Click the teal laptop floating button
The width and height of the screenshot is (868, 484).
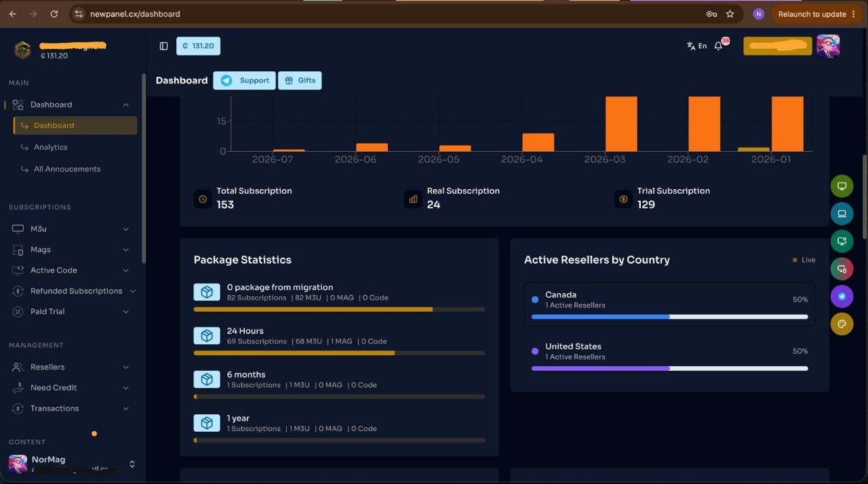click(842, 214)
